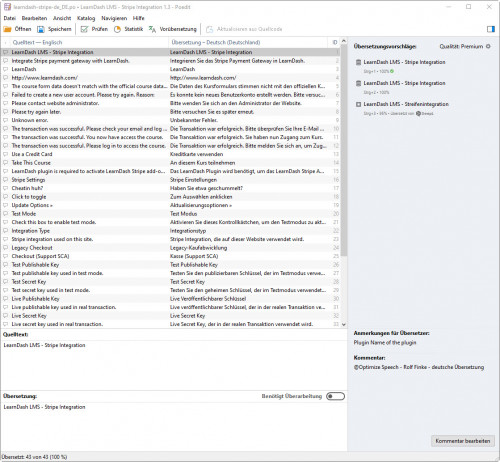500x462 pixels.
Task: Click translation 'Haben Sie etwa geschummelt?'
Action: tap(206, 188)
